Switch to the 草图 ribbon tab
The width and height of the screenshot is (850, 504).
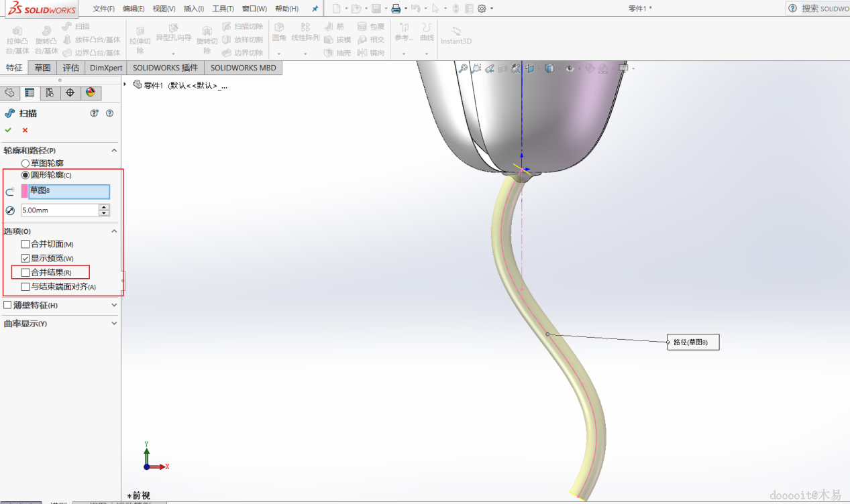(43, 68)
